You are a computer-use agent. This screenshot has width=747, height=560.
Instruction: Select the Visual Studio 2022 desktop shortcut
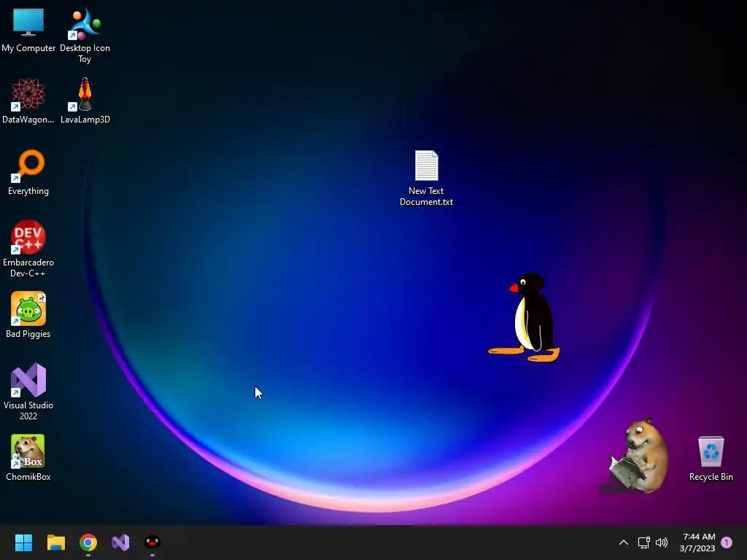point(28,392)
